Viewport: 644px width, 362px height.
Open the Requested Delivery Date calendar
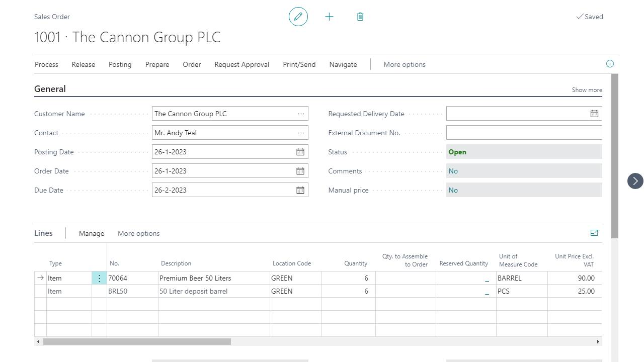(594, 114)
